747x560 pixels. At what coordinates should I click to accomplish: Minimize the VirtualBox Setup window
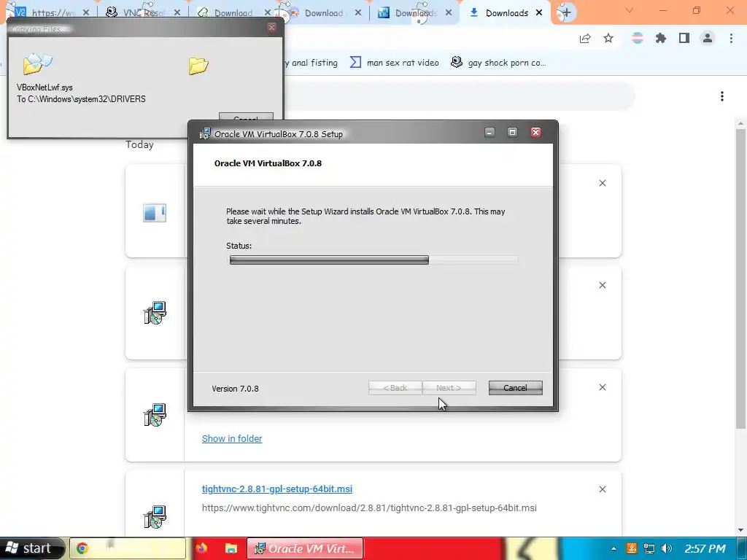click(x=489, y=133)
